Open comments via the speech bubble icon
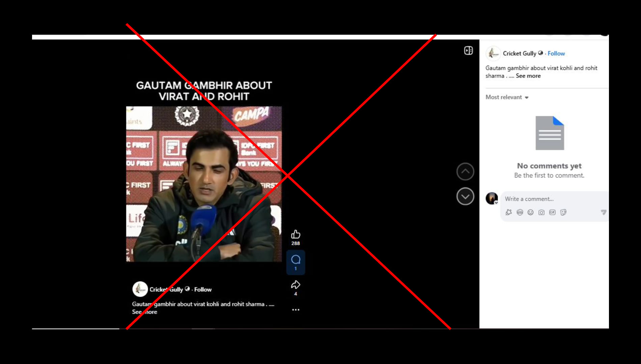This screenshot has height=364, width=641. pos(296,260)
